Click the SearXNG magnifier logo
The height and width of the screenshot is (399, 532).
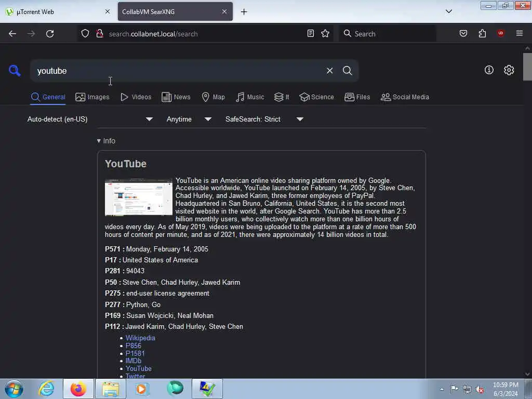point(15,71)
